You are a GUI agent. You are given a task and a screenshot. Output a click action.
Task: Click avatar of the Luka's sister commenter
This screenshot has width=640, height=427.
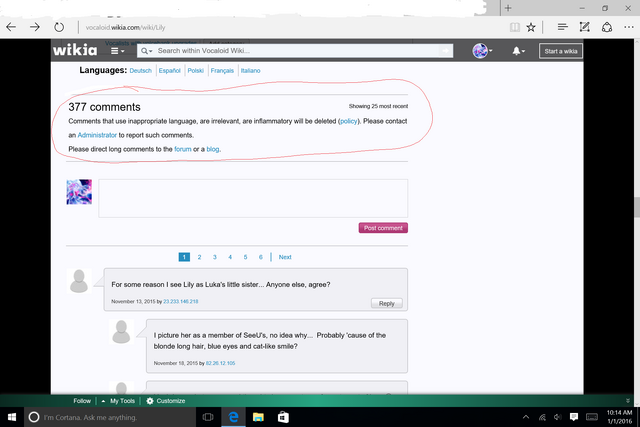(x=79, y=281)
